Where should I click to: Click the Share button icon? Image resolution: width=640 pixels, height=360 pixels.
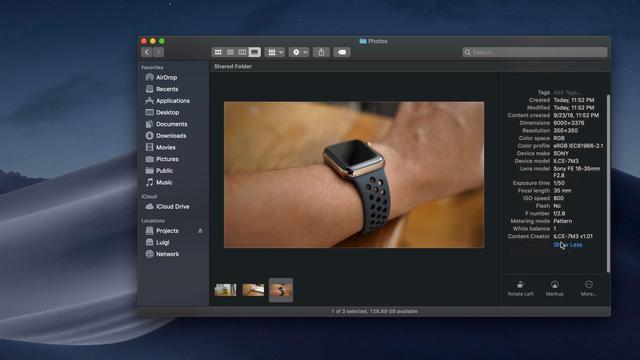click(x=321, y=52)
